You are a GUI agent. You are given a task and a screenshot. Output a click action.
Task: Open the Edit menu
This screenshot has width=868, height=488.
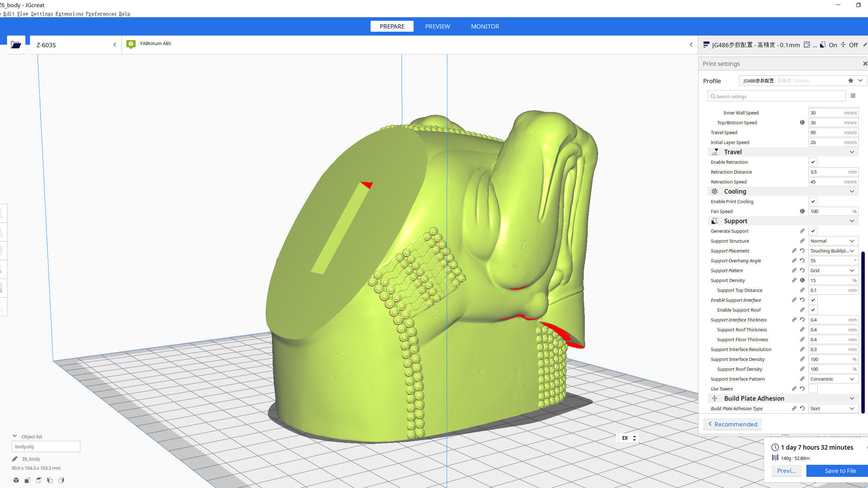(x=9, y=14)
